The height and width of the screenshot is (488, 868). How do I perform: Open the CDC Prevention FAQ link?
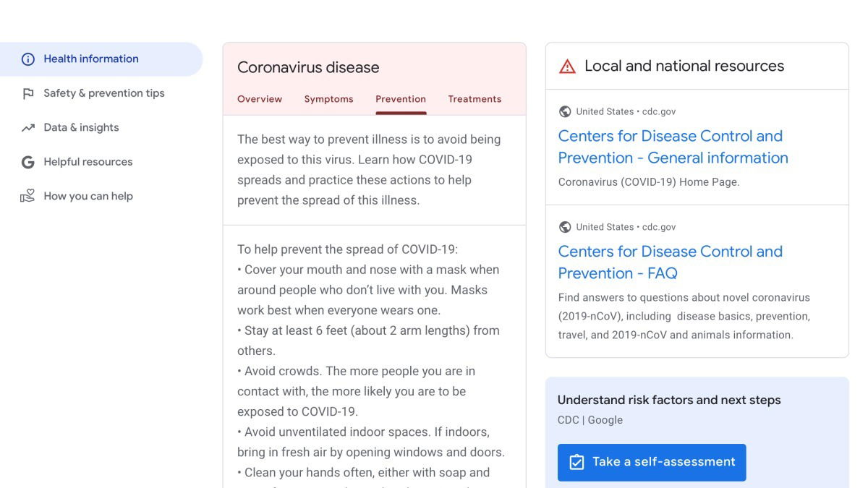pyautogui.click(x=670, y=262)
